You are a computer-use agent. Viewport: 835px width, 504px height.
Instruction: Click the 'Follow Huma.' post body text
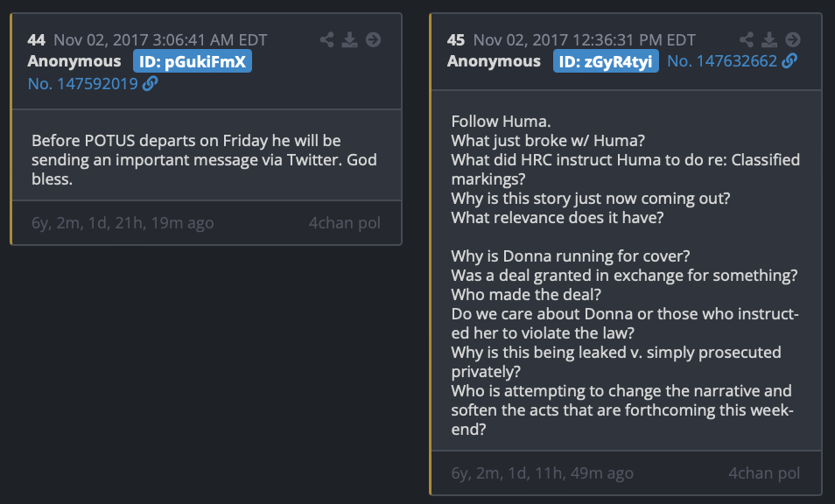(502, 122)
